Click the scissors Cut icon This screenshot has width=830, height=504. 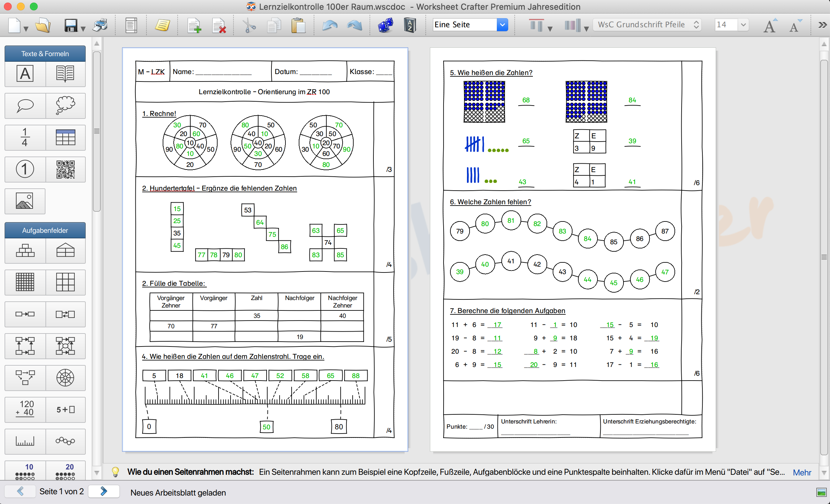coord(249,25)
